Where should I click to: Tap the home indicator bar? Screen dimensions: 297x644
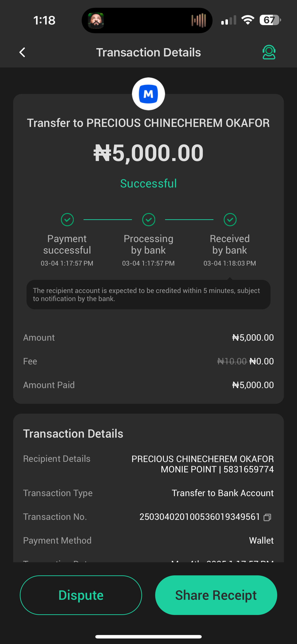pyautogui.click(x=148, y=636)
